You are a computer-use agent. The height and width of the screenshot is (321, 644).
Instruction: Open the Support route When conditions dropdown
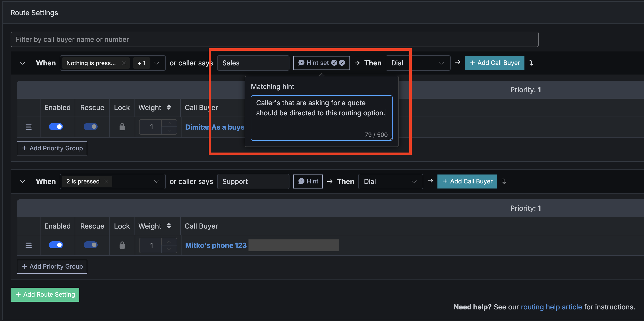pos(157,181)
